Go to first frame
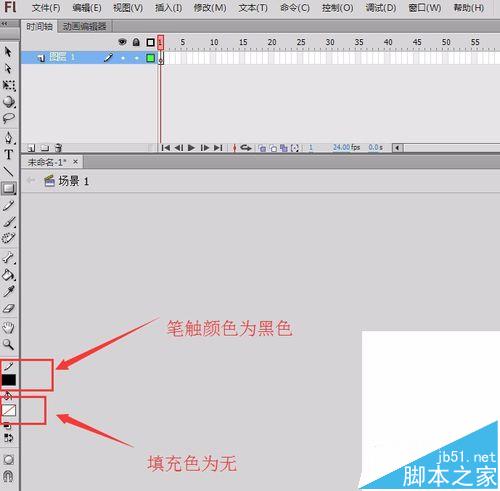The image size is (500, 491). coord(166,147)
